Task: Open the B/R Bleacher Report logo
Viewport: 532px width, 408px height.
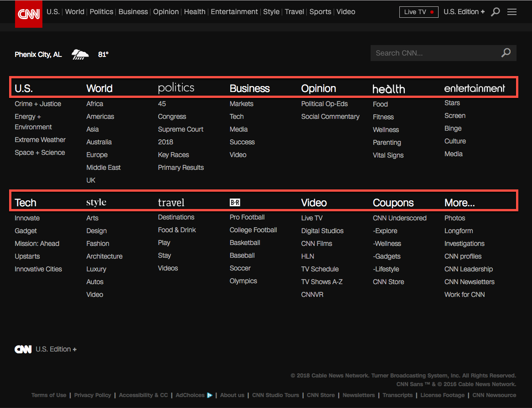Action: (235, 203)
